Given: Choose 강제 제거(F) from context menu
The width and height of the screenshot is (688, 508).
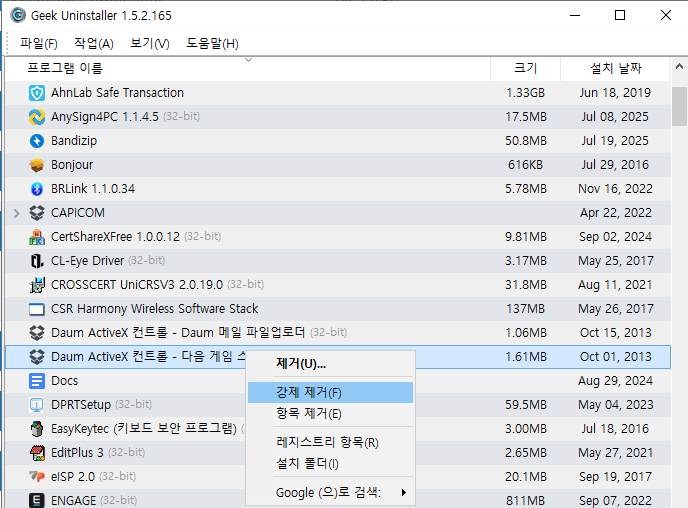Looking at the screenshot, I should (x=330, y=392).
